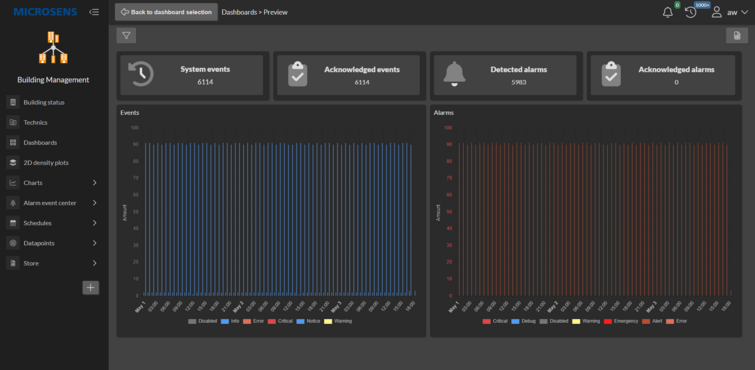Click the Schedules calendar icon

(x=13, y=223)
